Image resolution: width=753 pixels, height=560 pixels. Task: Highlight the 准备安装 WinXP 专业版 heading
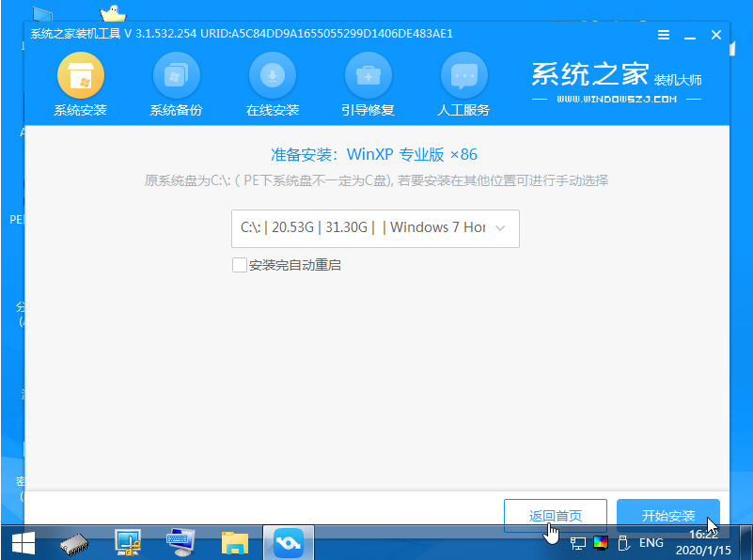(x=375, y=154)
